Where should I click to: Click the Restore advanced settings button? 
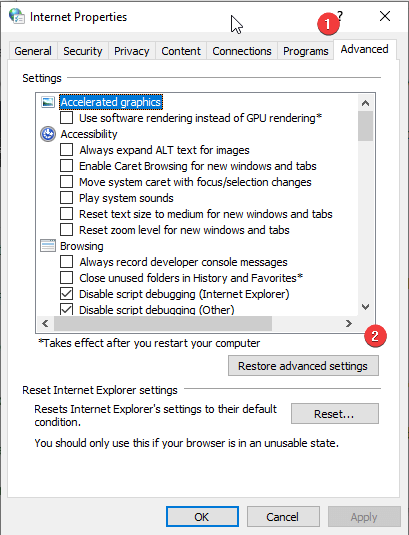coord(303,366)
